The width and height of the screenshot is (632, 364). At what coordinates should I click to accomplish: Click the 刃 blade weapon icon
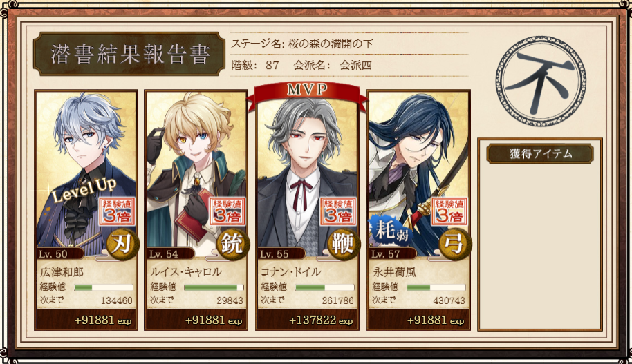point(122,244)
